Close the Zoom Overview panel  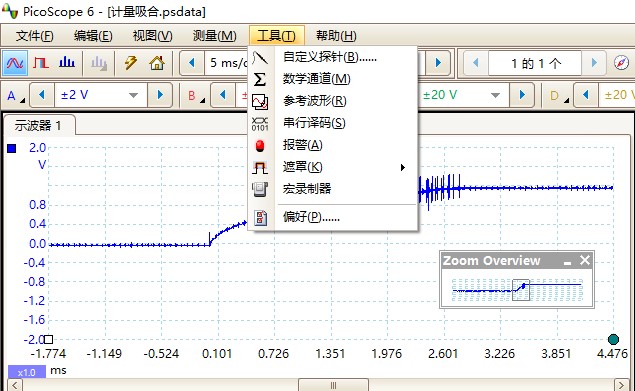[x=584, y=260]
